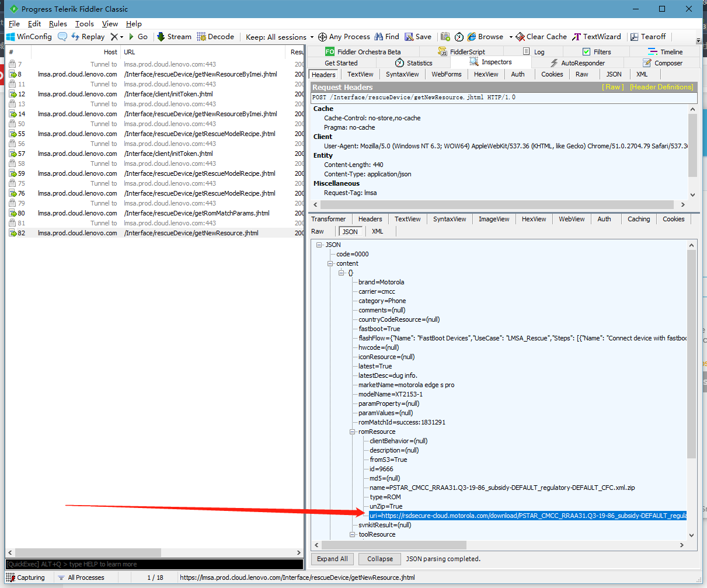Click the comment speech bubble icon
This screenshot has height=588, width=707.
(x=62, y=36)
